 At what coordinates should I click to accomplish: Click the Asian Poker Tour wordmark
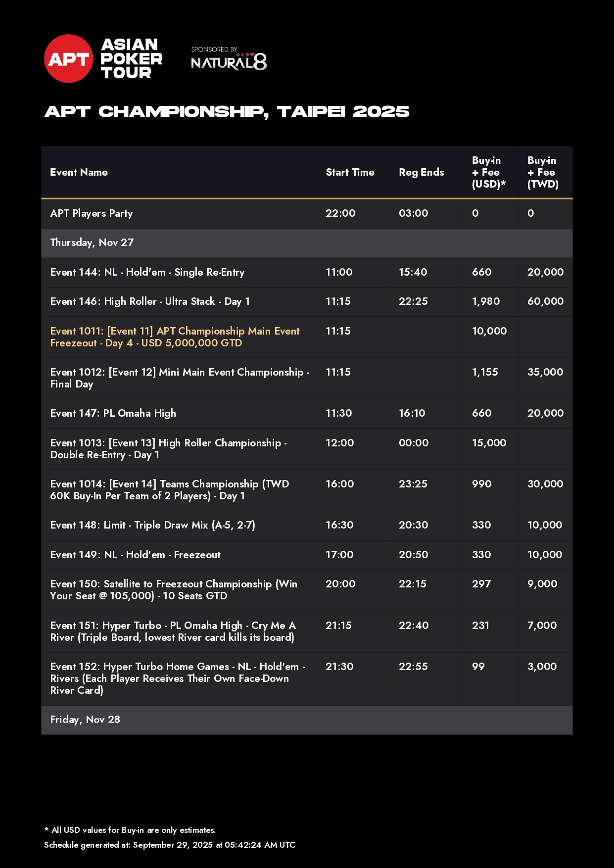coord(131,59)
